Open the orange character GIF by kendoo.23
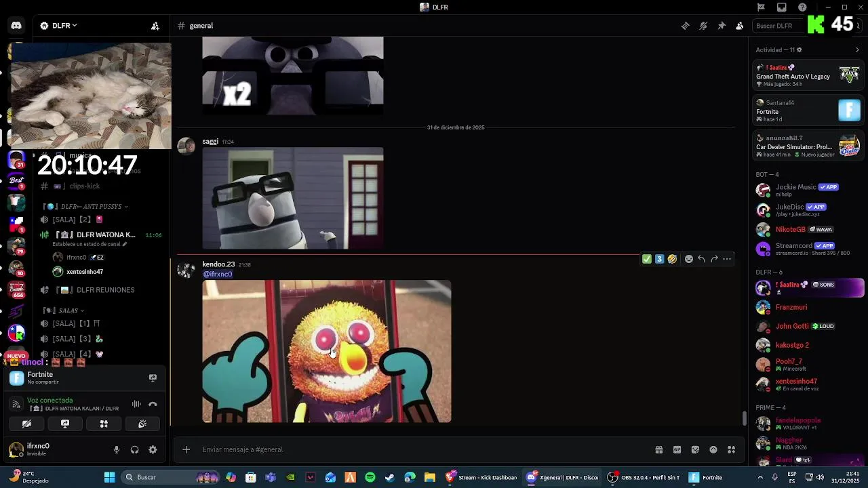Viewport: 868px width, 488px height. pos(327,351)
